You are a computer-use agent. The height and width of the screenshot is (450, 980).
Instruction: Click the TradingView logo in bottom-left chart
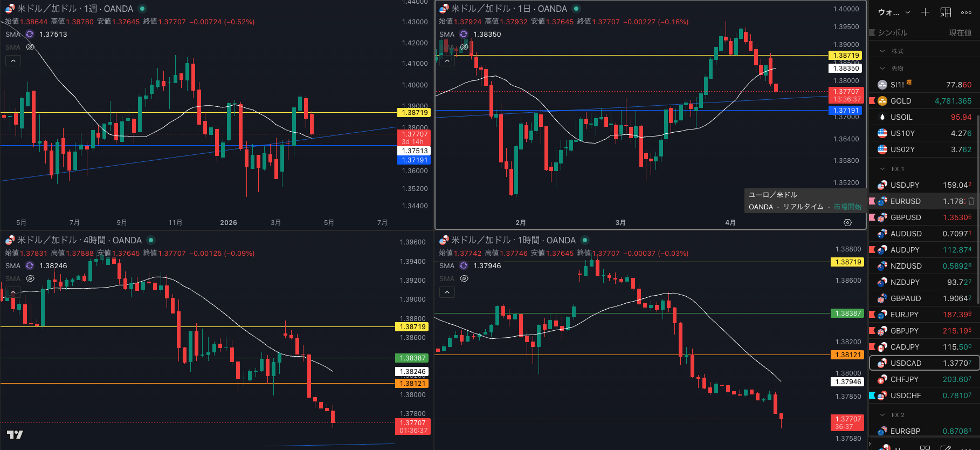15,434
